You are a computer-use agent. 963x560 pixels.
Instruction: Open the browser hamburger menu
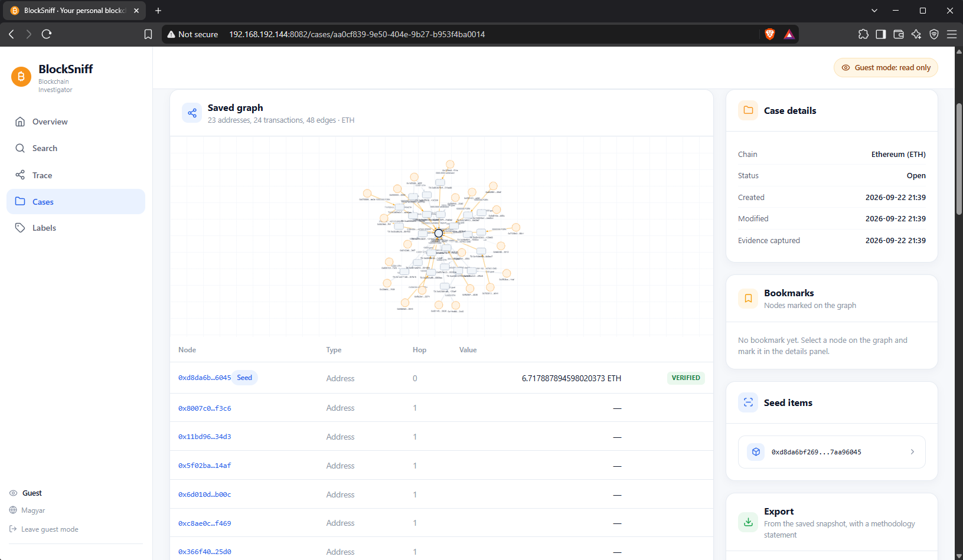(x=952, y=34)
